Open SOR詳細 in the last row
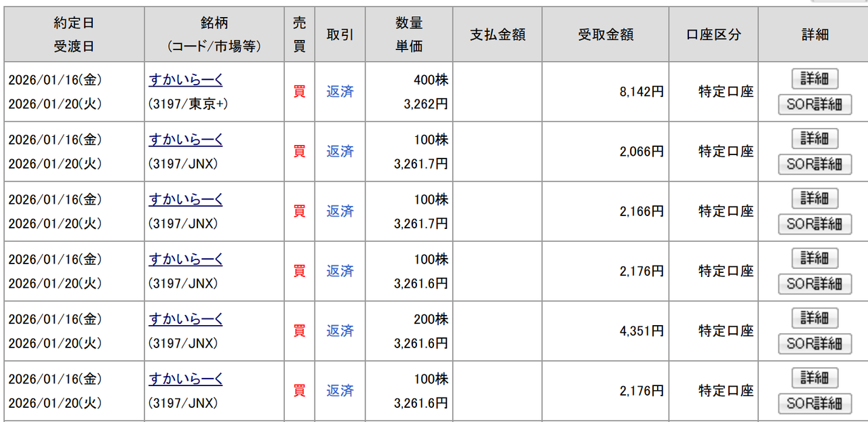 [814, 402]
